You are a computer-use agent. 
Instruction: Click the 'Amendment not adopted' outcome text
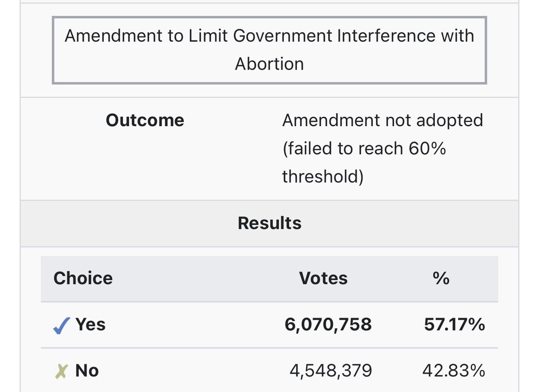pyautogui.click(x=382, y=120)
